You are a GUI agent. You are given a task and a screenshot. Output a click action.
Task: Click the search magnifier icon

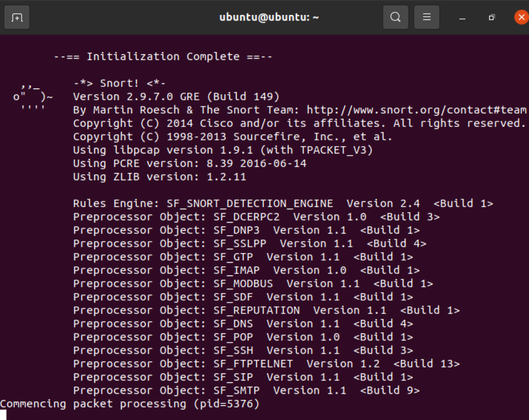(396, 17)
